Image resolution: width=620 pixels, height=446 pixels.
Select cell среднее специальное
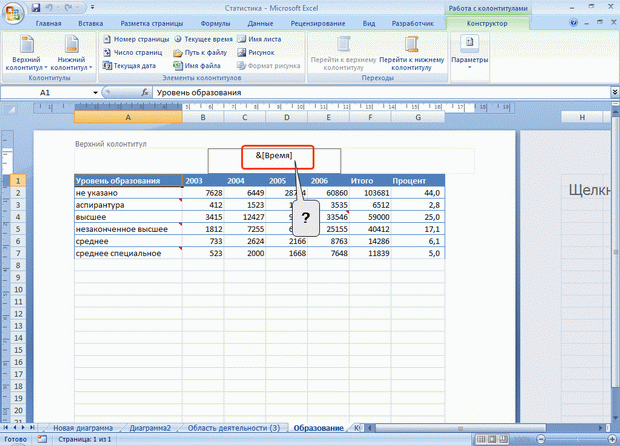(128, 253)
